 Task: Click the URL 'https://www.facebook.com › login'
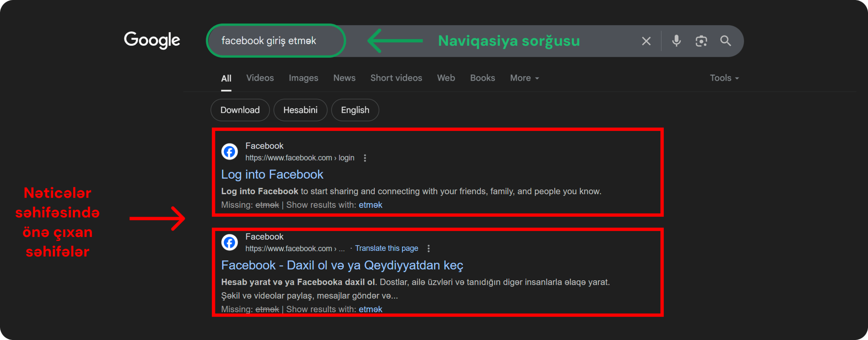click(300, 158)
